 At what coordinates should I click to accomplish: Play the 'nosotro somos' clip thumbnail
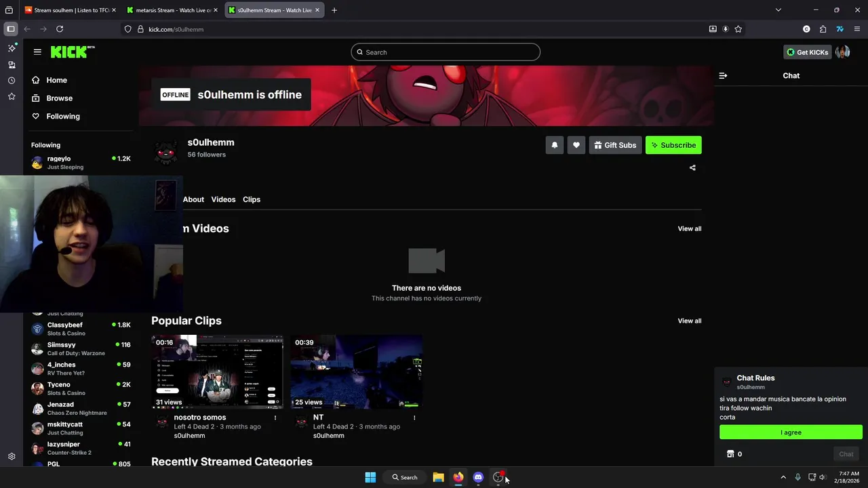coord(217,371)
